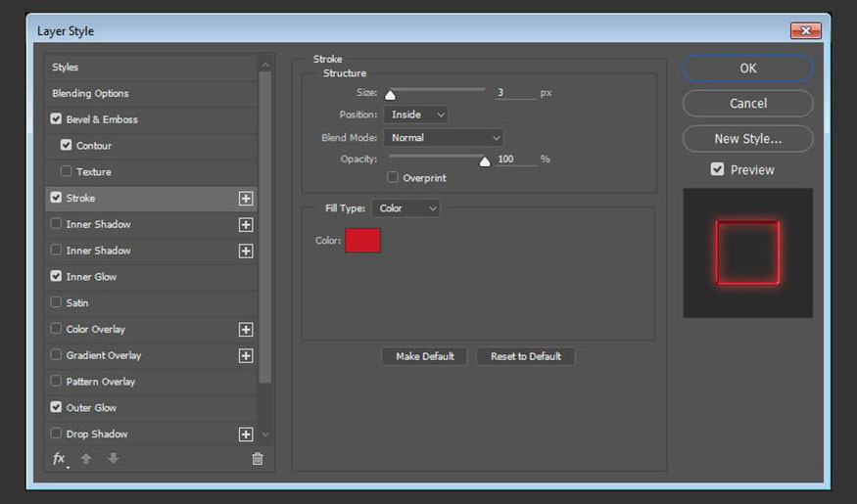The image size is (857, 504).
Task: Enable the second Inner Shadow checkbox
Action: coord(56,250)
